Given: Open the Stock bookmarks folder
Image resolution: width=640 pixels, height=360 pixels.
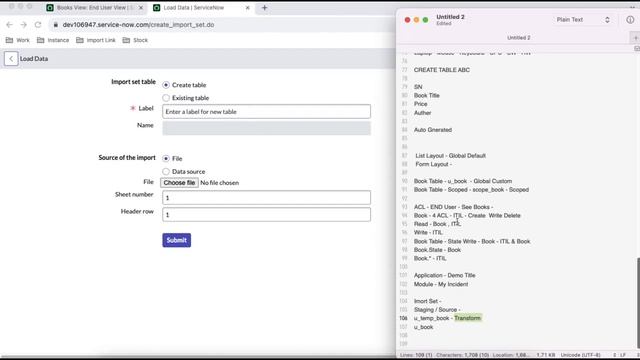Looking at the screenshot, I should tap(135, 40).
